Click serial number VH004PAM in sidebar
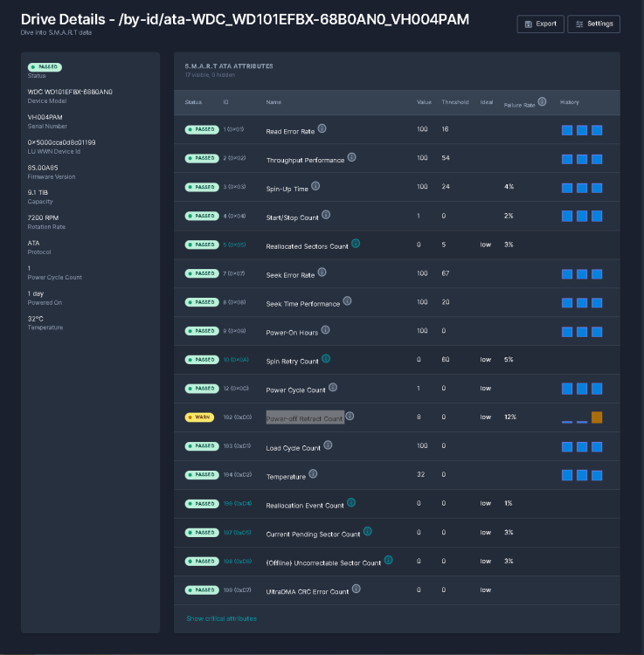644x655 pixels. pos(45,117)
